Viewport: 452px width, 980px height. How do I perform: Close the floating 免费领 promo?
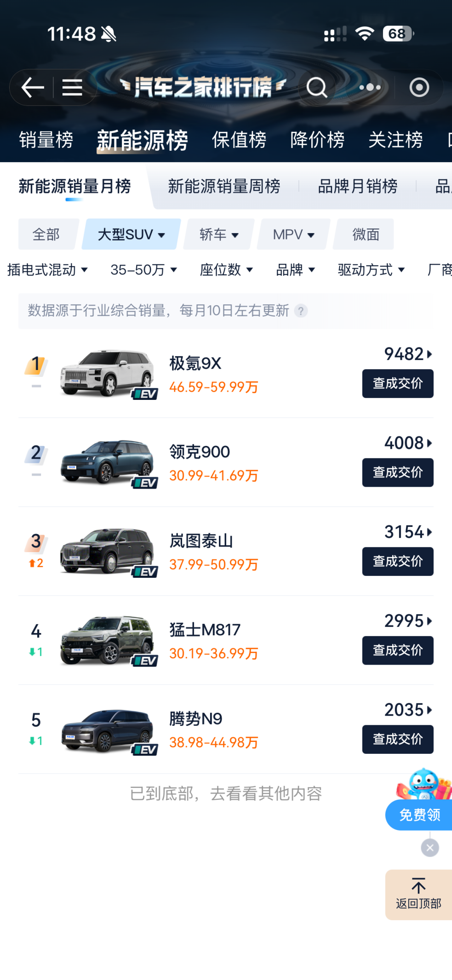point(430,848)
